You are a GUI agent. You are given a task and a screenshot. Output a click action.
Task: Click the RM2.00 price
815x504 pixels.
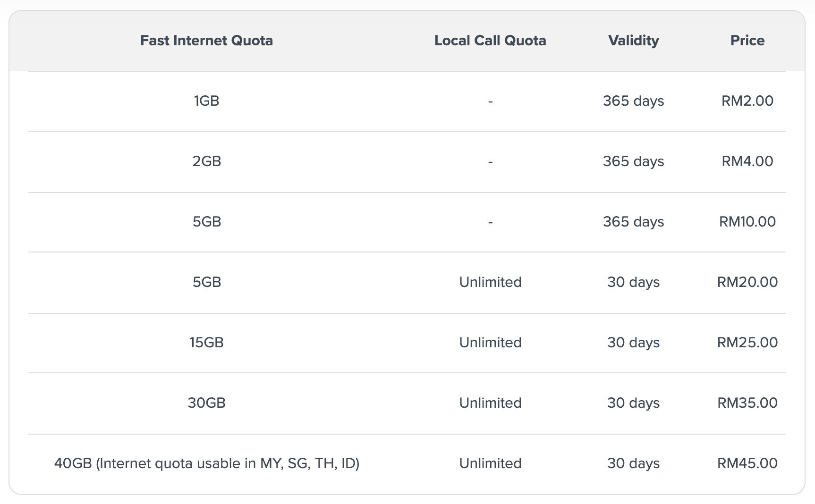click(747, 101)
